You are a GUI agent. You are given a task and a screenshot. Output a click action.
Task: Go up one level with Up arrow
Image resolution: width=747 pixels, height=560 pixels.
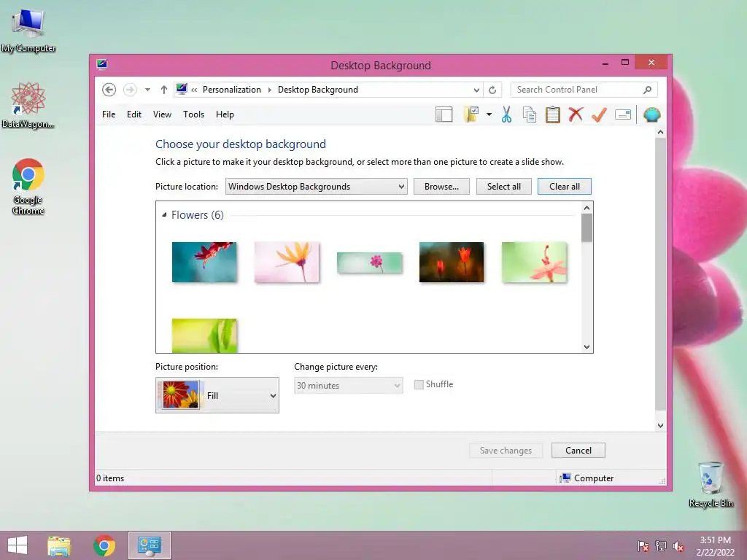164,90
